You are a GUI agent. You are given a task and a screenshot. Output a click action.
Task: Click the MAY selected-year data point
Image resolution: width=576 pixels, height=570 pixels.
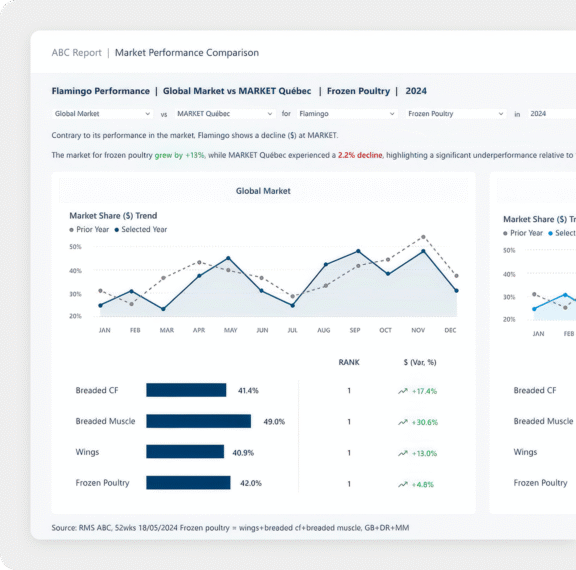tap(228, 258)
